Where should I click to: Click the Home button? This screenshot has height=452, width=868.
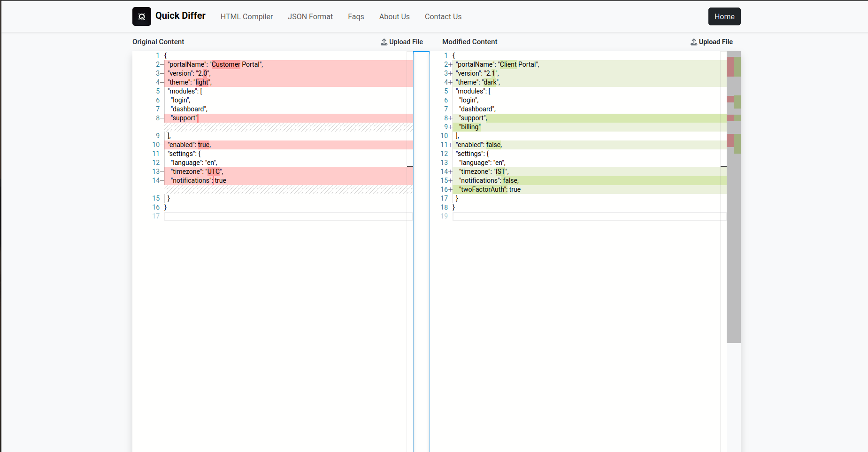tap(724, 16)
